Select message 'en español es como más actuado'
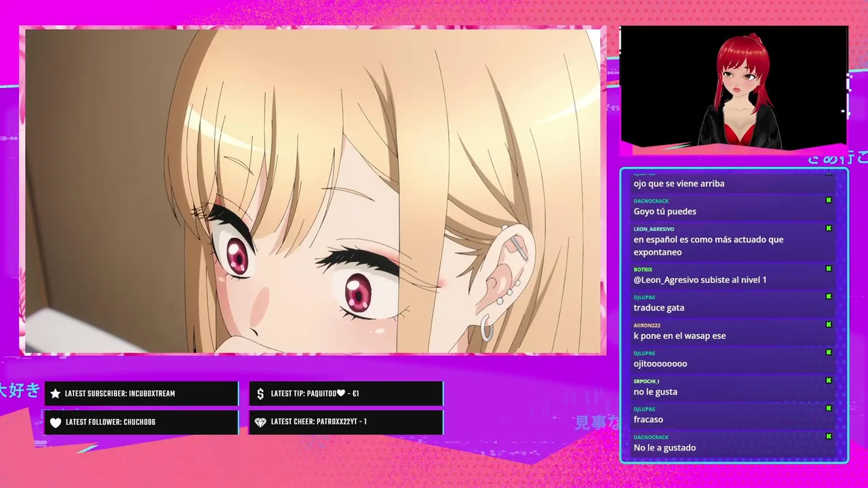 (x=709, y=245)
